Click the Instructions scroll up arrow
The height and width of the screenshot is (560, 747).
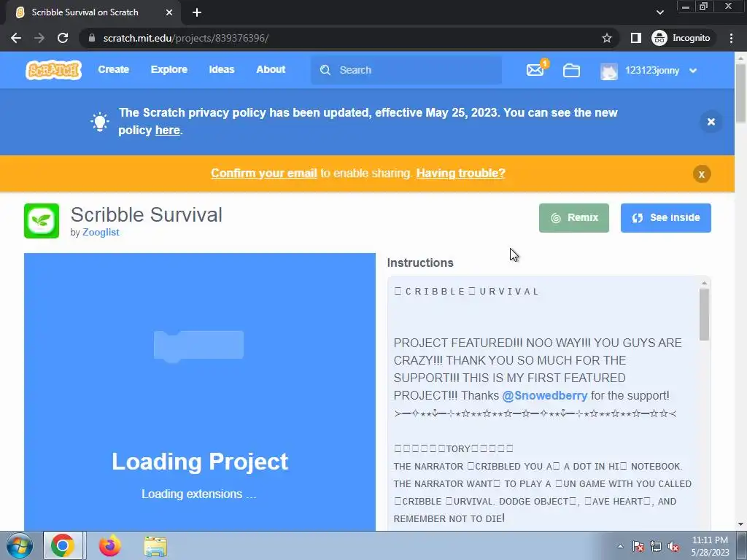(704, 283)
